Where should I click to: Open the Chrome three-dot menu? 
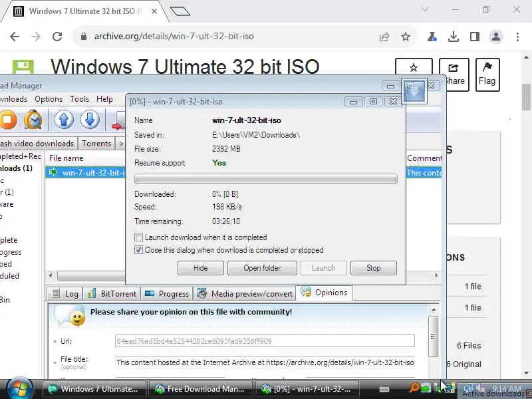point(517,37)
